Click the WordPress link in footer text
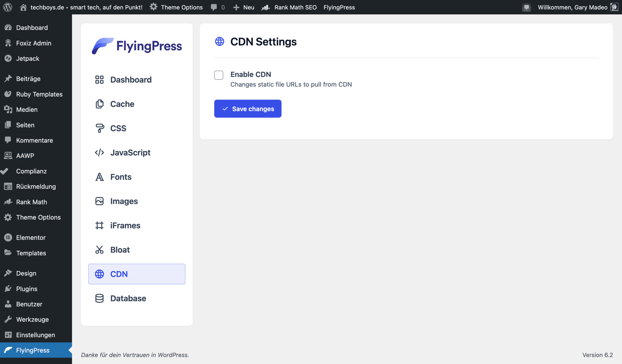This screenshot has width=622, height=364. 173,355
